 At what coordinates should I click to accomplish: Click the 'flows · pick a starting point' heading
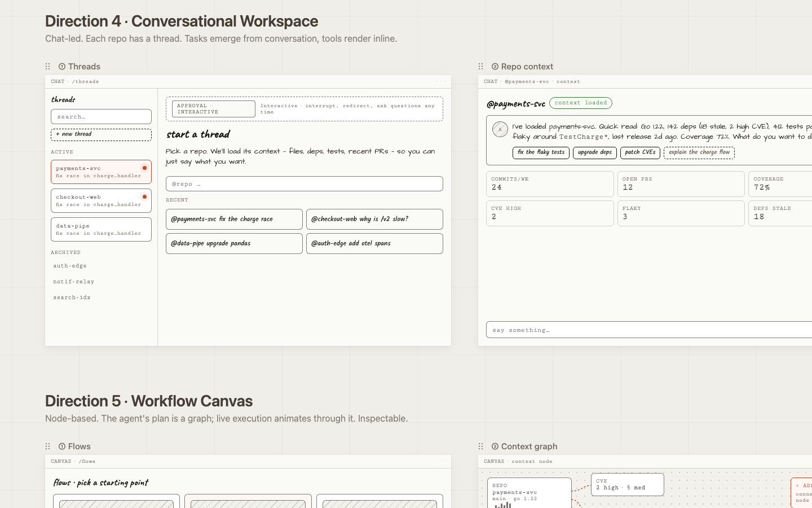101,483
